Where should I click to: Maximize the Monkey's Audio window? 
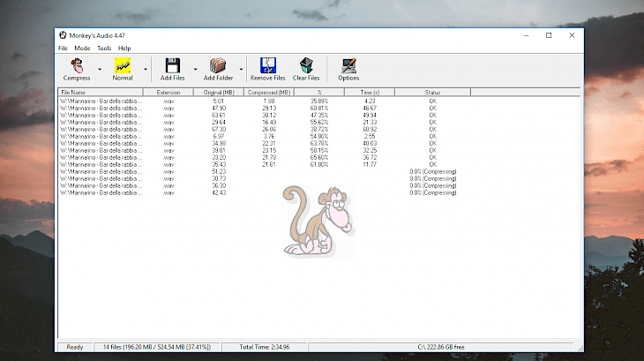click(x=549, y=35)
